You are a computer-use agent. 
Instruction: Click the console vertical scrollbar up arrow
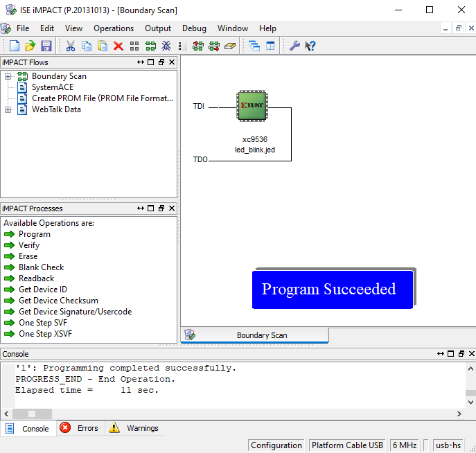tap(470, 369)
